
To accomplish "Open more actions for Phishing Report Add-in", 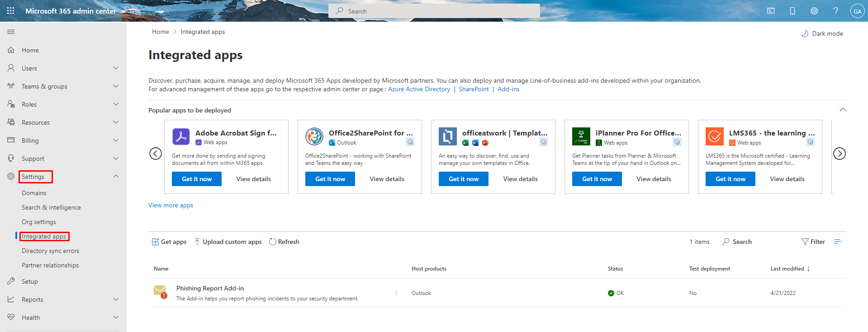I will [396, 293].
